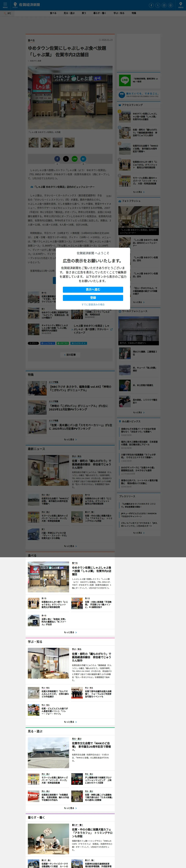Viewport: 186px width, 868px height.
Task: Click the B!ブックマーク button
Action: [79, 343]
